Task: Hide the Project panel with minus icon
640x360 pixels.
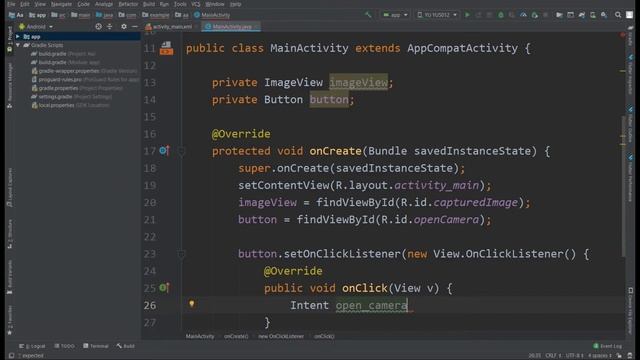Action: 135,27
